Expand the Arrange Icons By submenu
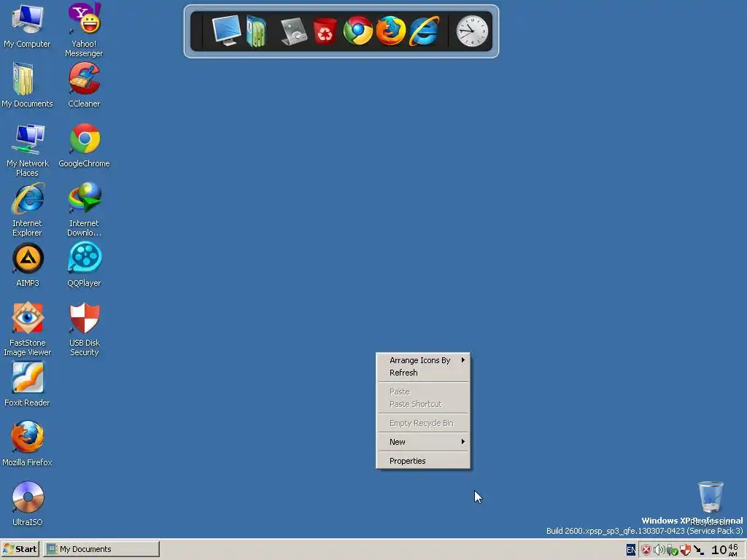747x560 pixels. pos(423,360)
